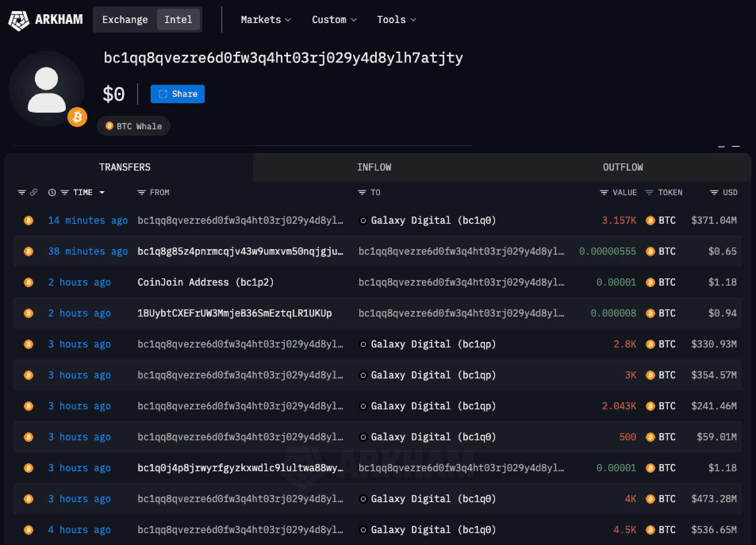The height and width of the screenshot is (545, 756).
Task: Click Galaxy Digital entity icon in $473.28M row
Action: (363, 499)
